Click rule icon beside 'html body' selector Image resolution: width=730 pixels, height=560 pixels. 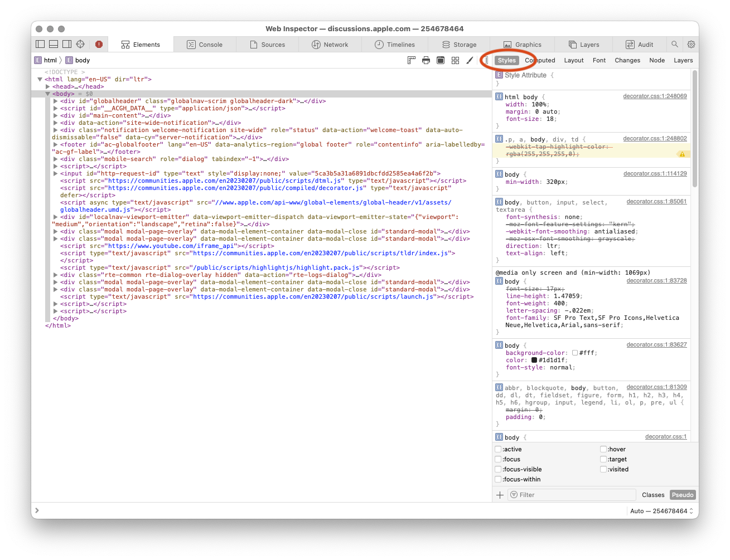(x=499, y=96)
